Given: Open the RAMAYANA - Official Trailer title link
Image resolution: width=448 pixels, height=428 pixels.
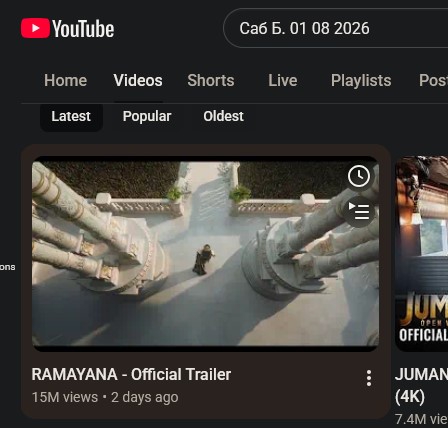Looking at the screenshot, I should point(131,374).
